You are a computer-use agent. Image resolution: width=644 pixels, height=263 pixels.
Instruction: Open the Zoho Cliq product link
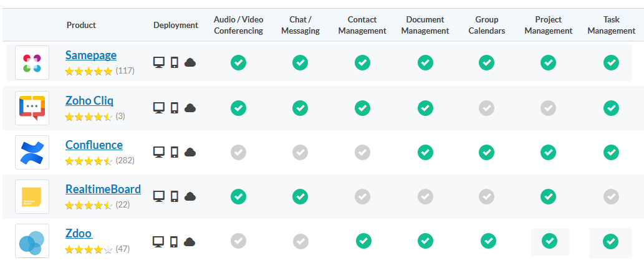click(x=89, y=100)
